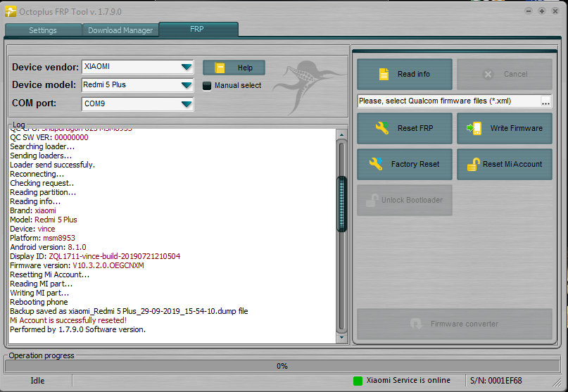Click the 'Display ID' log line
The image size is (568, 392).
tap(95, 256)
